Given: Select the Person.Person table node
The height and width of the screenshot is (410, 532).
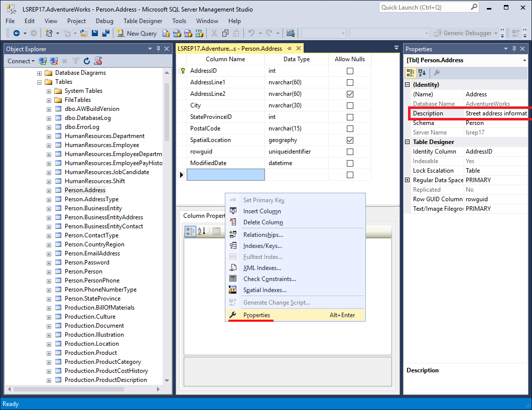Looking at the screenshot, I should [x=83, y=271].
